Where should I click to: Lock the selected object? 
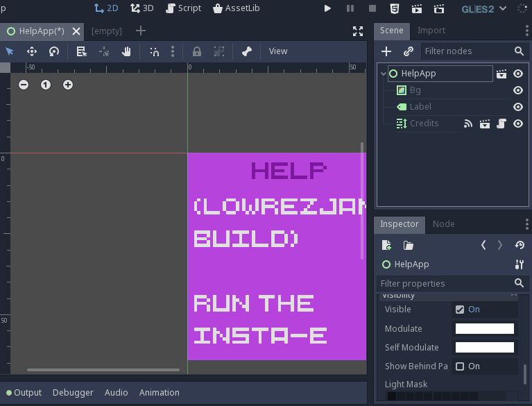[197, 51]
